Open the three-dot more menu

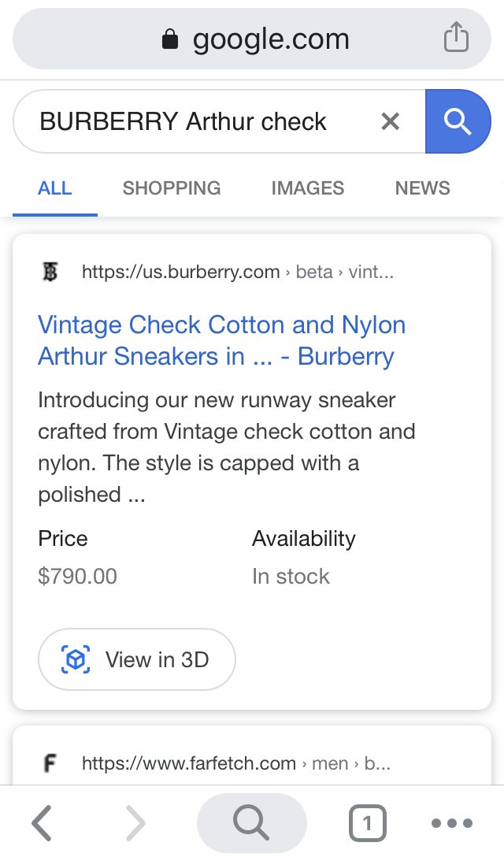452,824
